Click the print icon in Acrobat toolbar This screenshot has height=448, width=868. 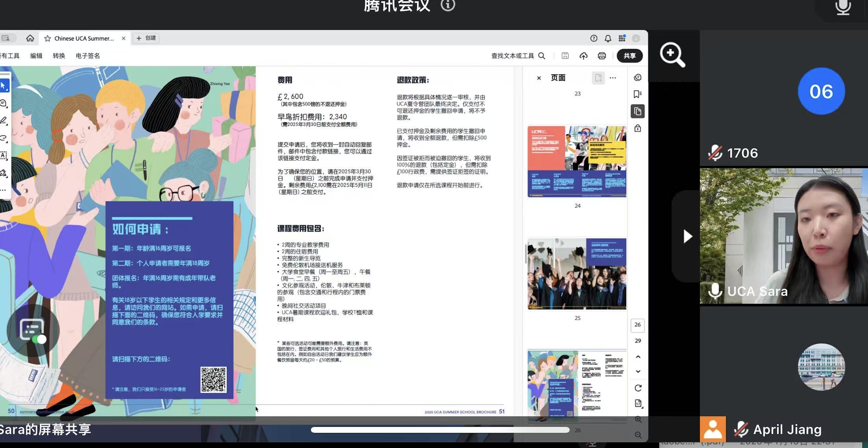[x=602, y=56]
